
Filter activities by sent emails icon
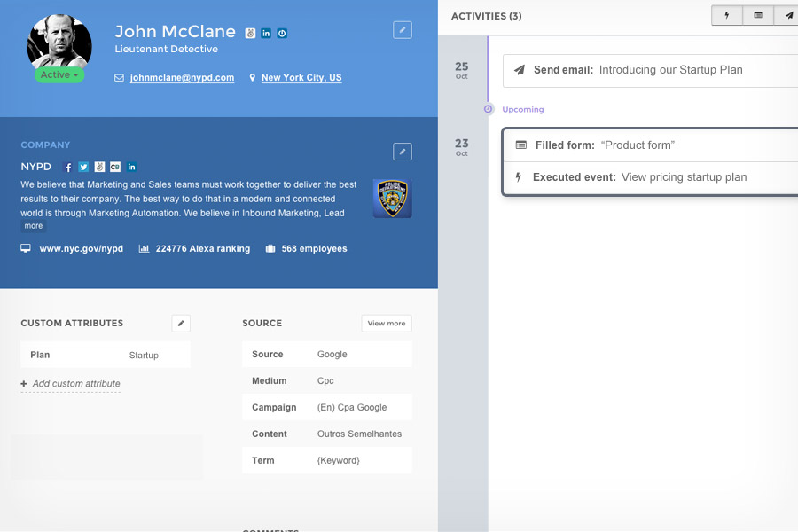(787, 16)
